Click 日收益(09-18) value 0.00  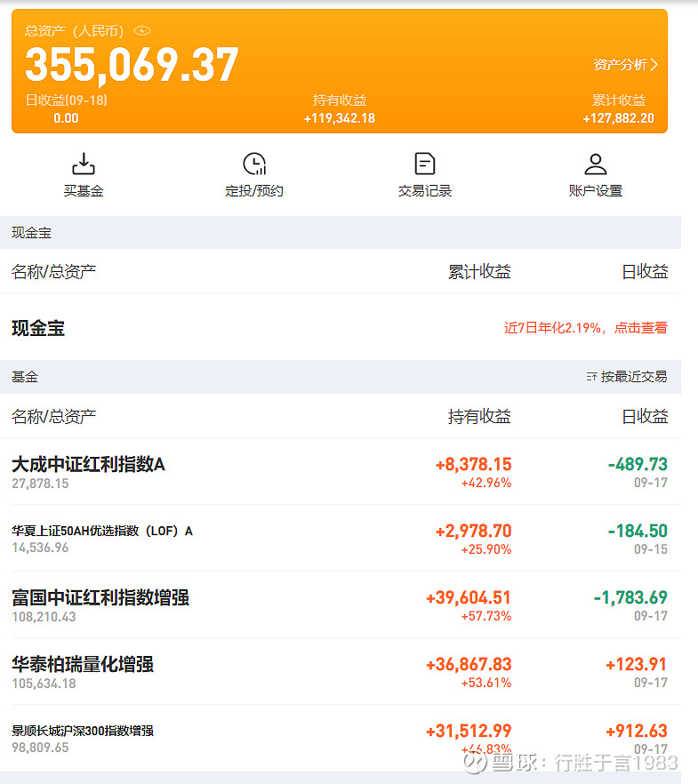coord(66,118)
